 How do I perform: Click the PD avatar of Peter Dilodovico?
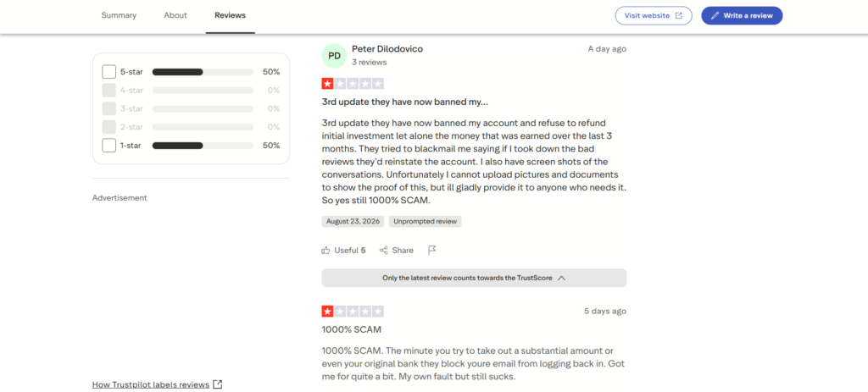pos(334,55)
